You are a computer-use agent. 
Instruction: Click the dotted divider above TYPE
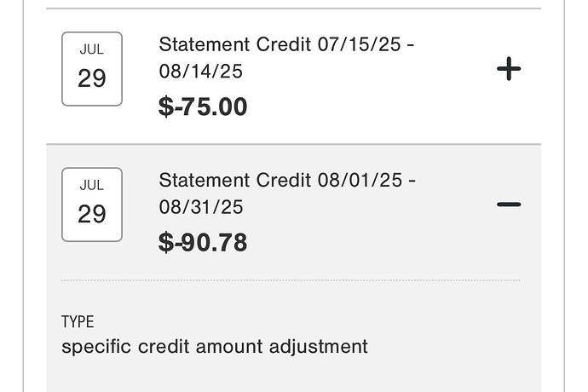point(291,280)
